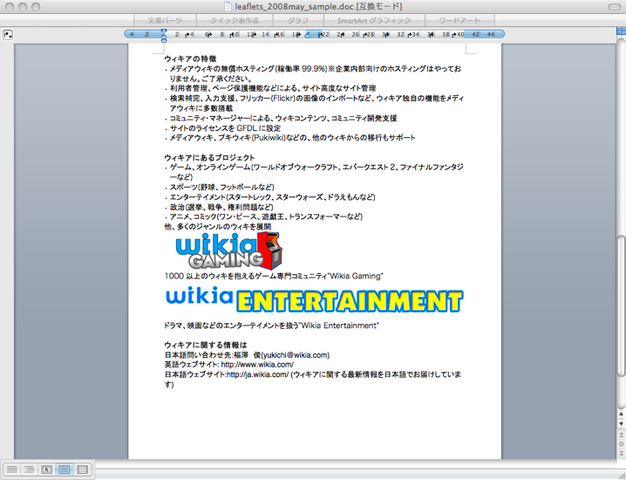Click the caption mentioning "Wikia Entertainment"
The width and height of the screenshot is (626, 480).
(271, 325)
